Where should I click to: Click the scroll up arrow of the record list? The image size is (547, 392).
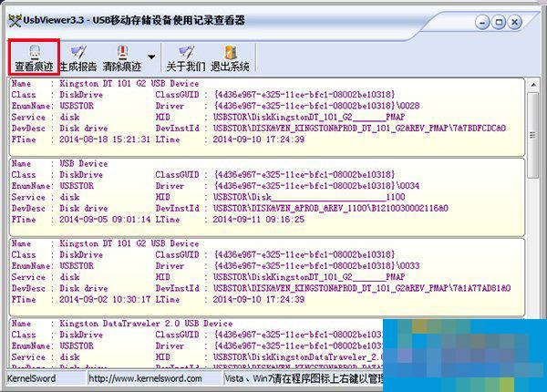[x=533, y=85]
